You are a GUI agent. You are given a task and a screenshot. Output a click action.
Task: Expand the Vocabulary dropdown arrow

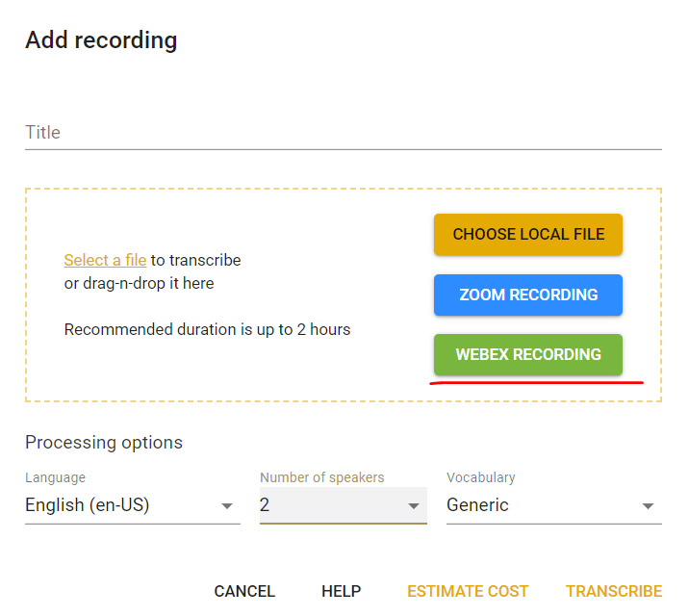point(648,506)
